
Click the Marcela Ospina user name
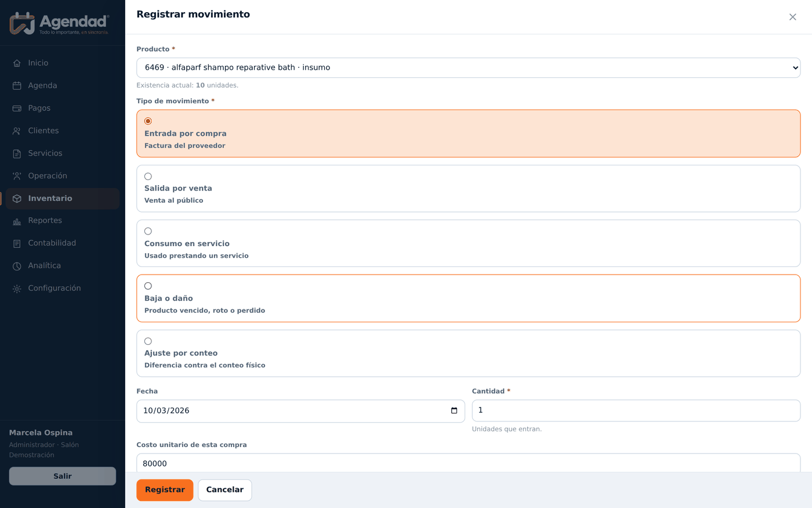pos(41,433)
